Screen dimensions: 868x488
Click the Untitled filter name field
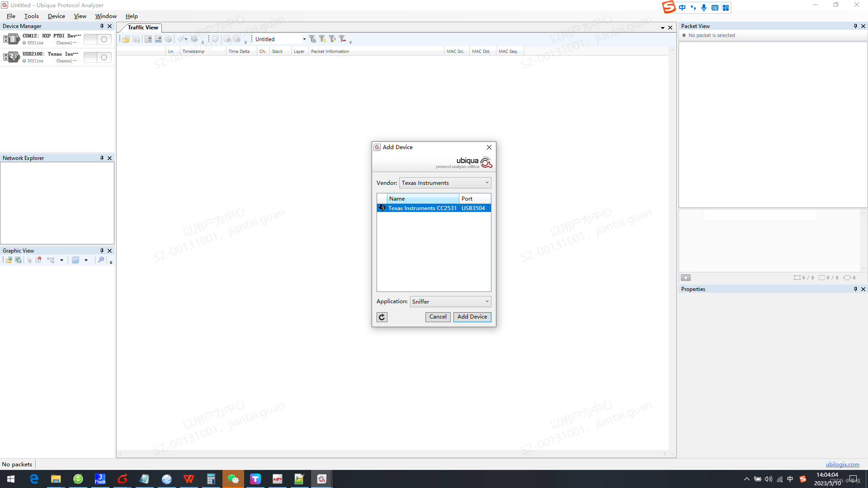pyautogui.click(x=277, y=39)
